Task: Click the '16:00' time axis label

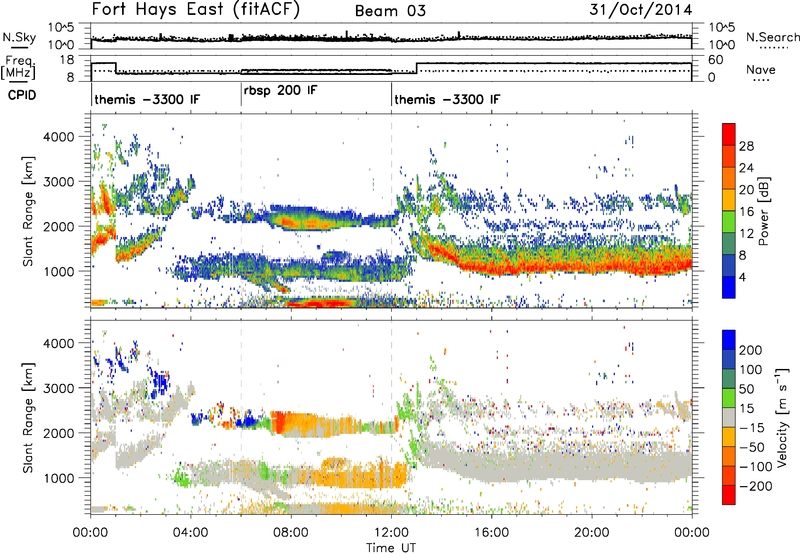Action: [x=491, y=533]
